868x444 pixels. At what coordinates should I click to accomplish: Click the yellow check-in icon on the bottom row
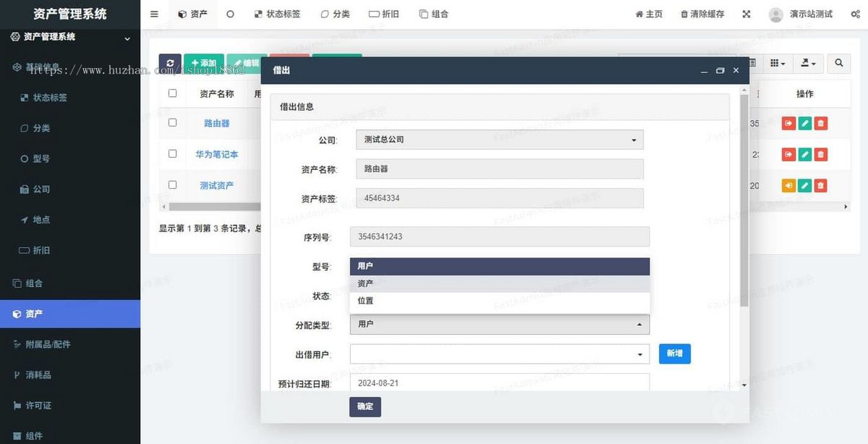point(788,185)
